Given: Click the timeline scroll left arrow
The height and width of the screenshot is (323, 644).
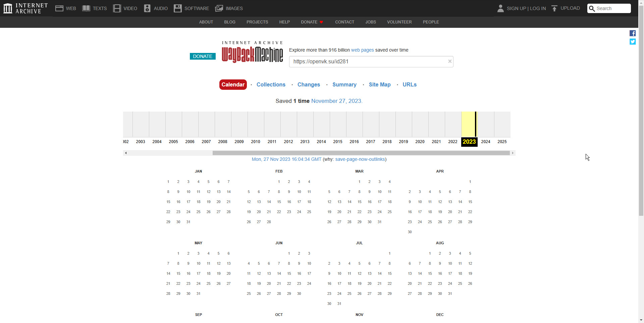Looking at the screenshot, I should point(126,153).
